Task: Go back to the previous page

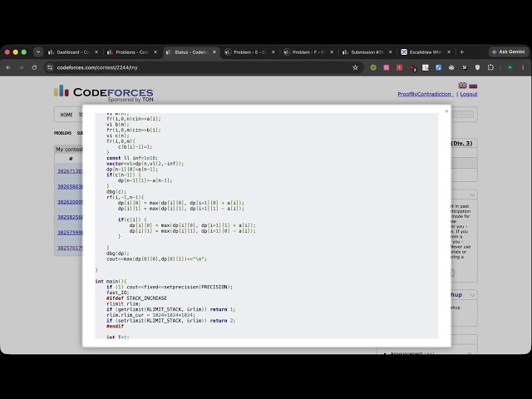Action: pyautogui.click(x=8, y=67)
